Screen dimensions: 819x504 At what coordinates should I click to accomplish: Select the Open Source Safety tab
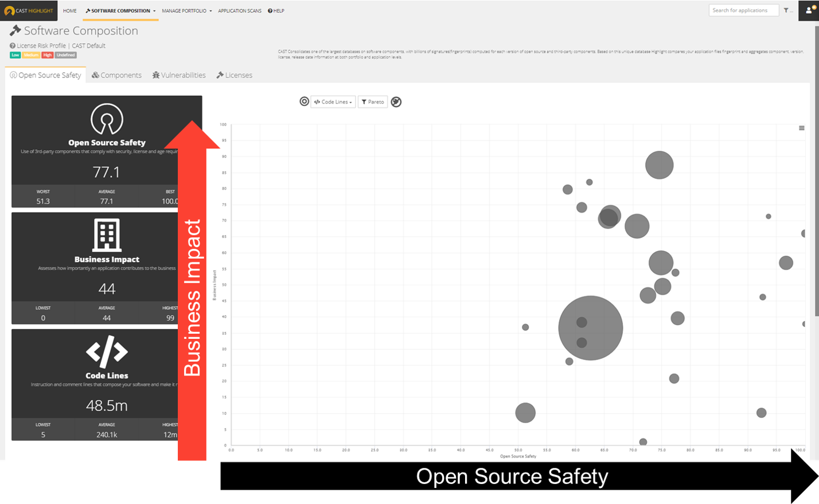coord(46,75)
